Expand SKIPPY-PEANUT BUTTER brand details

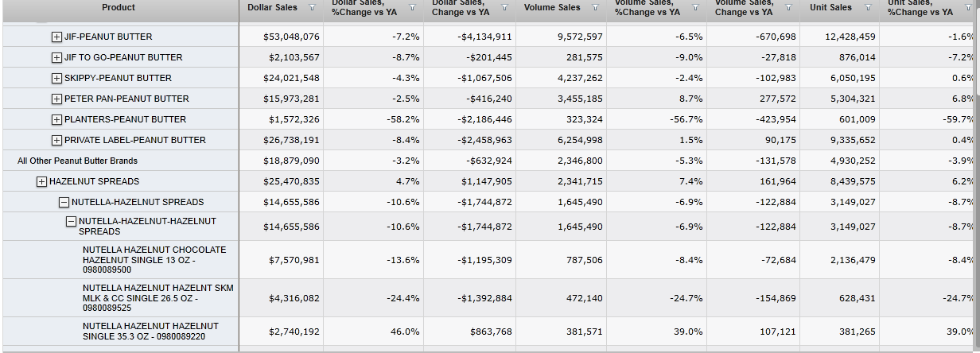56,78
